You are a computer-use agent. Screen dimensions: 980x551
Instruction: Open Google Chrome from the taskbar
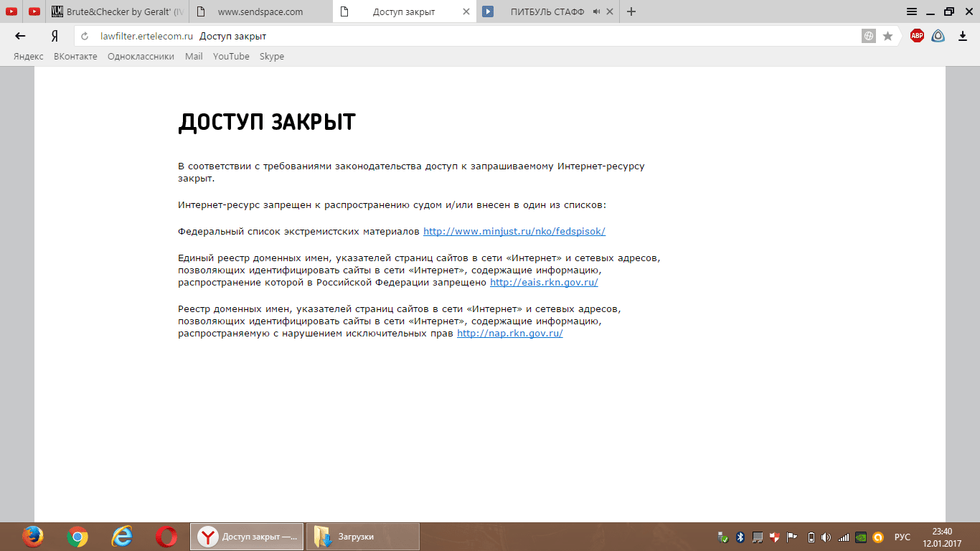tap(77, 537)
